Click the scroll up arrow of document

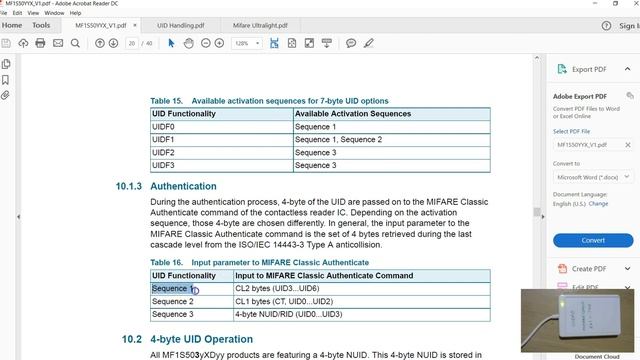pos(537,58)
